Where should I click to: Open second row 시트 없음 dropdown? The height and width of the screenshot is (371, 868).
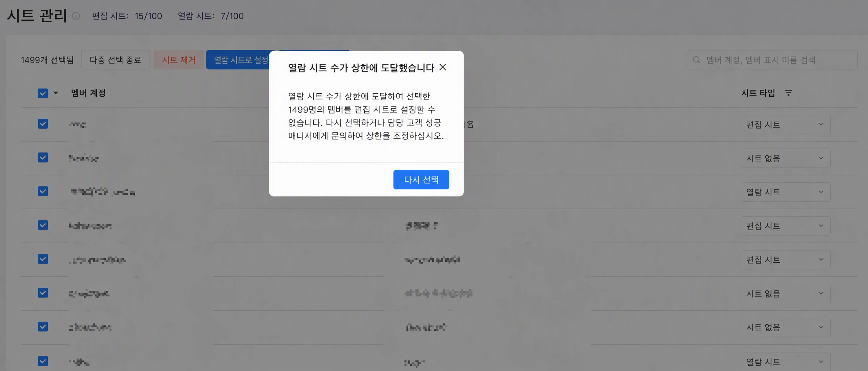(x=786, y=158)
